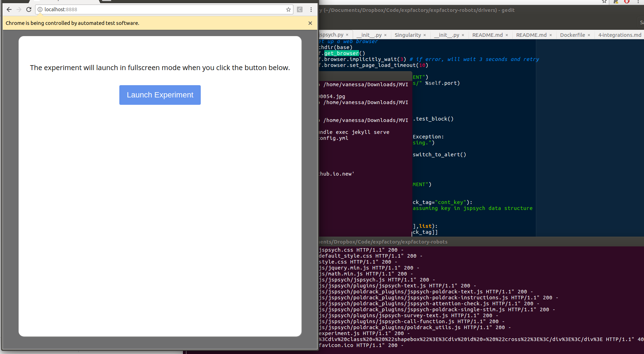This screenshot has height=354, width=644.
Task: Click the expfactory-robots terminal title bar
Action: pyautogui.click(x=383, y=242)
